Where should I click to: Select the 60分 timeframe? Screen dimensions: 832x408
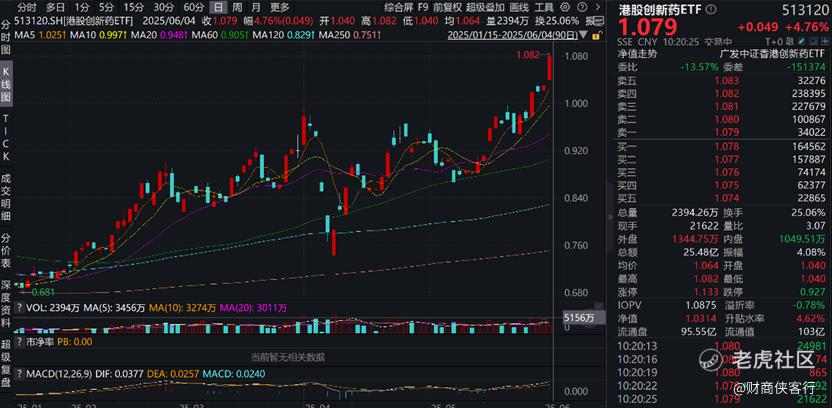tap(194, 7)
